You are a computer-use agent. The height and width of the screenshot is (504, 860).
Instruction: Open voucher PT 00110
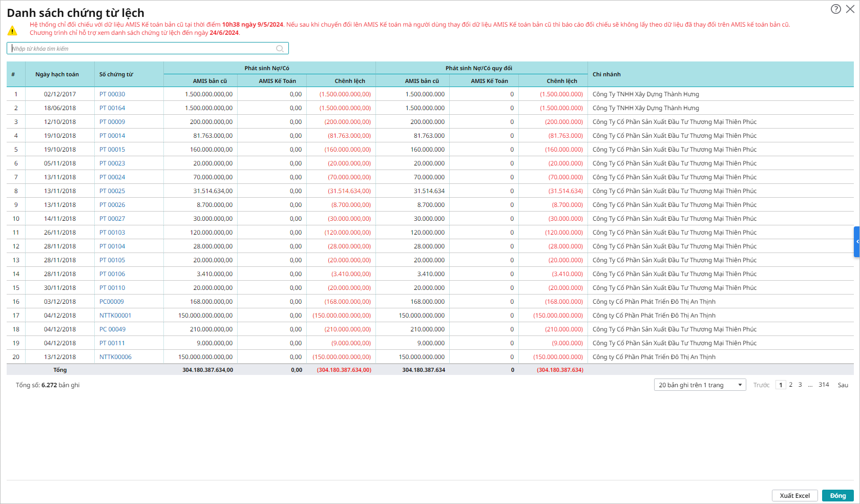point(112,288)
